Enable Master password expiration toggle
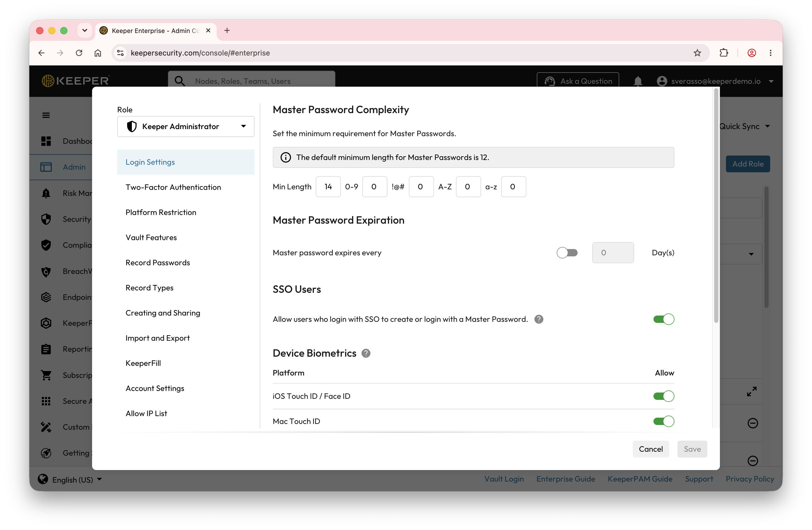 pos(567,253)
